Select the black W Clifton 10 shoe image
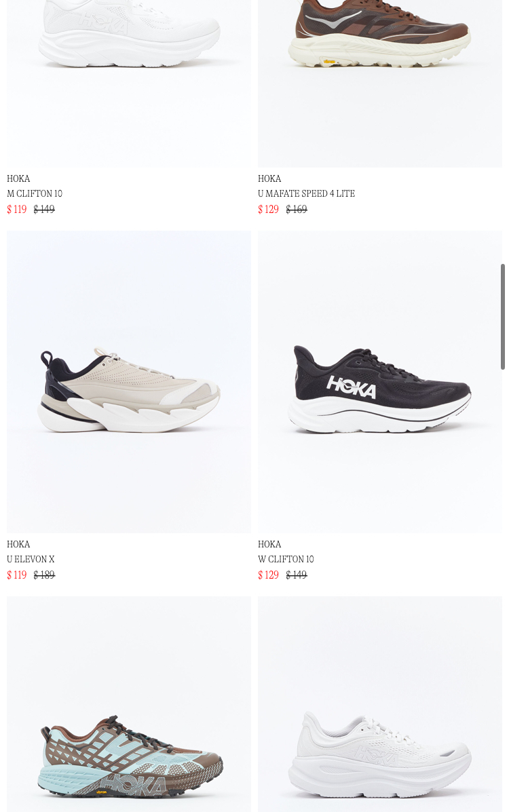This screenshot has height=812, width=509. coord(380,382)
